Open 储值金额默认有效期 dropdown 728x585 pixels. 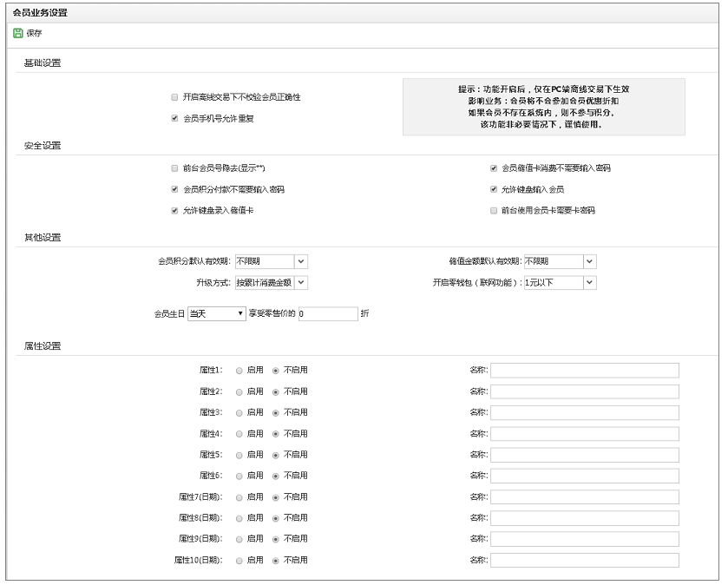point(589,260)
